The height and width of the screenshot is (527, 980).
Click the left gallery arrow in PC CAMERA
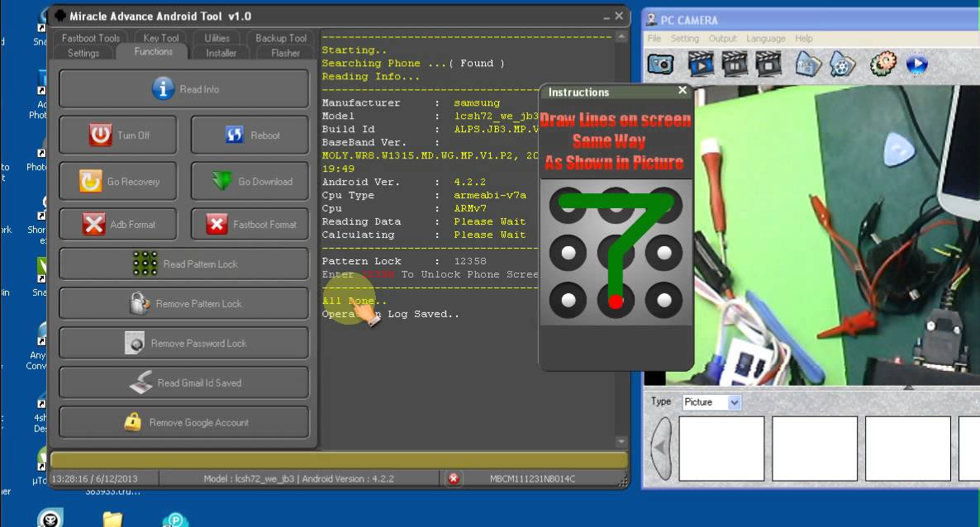click(660, 449)
